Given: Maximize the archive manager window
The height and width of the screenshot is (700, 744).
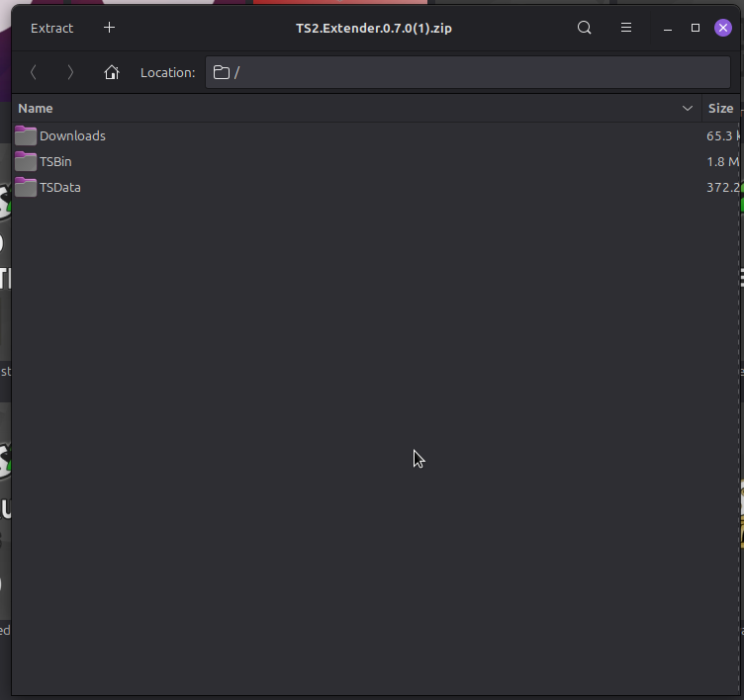Looking at the screenshot, I should [696, 28].
